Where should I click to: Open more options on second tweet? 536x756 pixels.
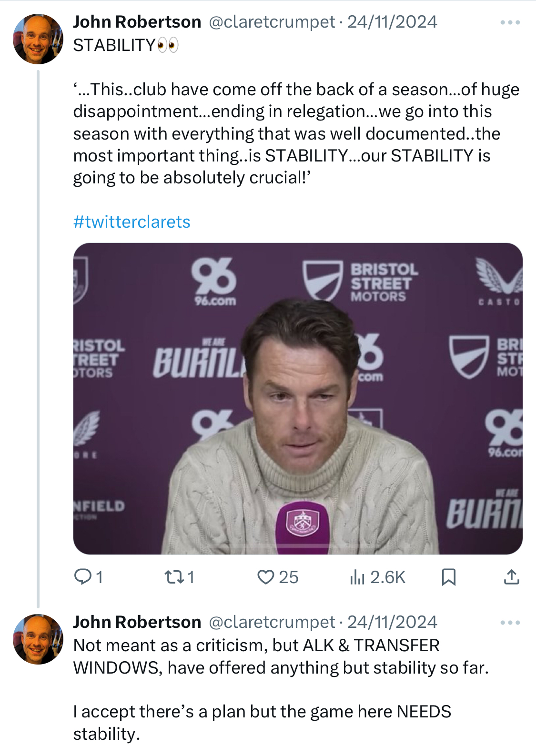[x=510, y=623]
